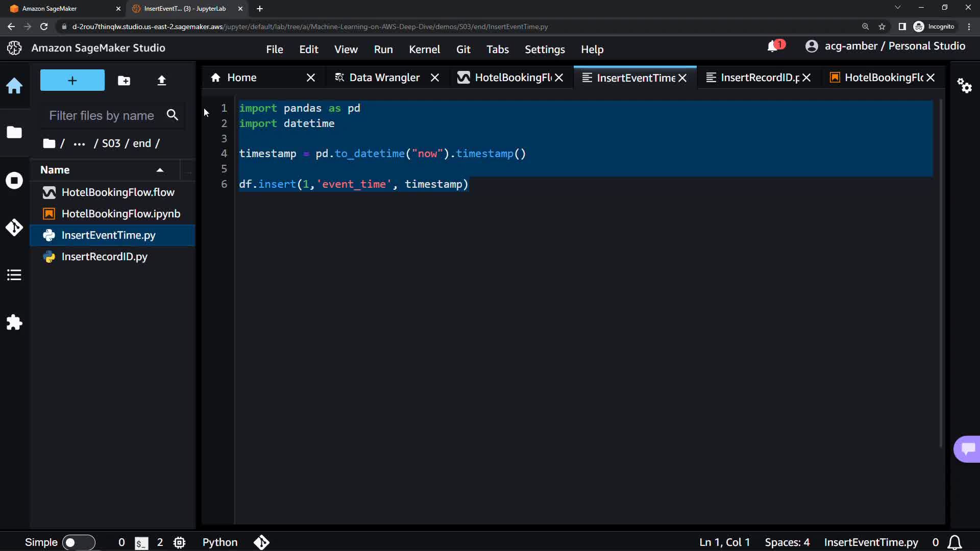Open the notifications bell with badge

(774, 46)
